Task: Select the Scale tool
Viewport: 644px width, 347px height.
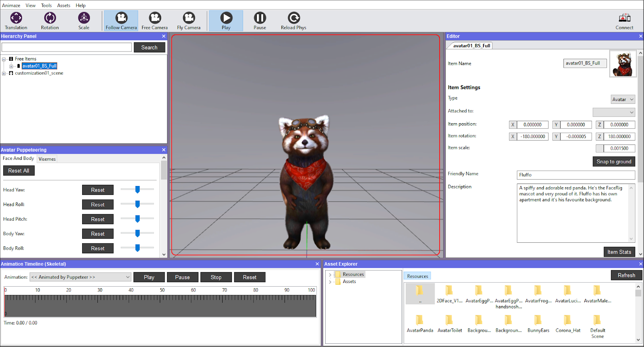Action: tap(84, 21)
